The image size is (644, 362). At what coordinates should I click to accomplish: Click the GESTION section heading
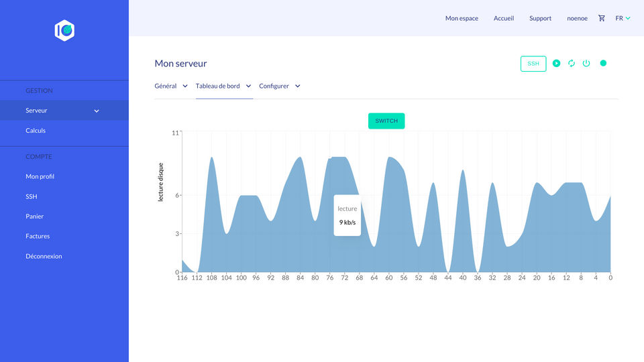39,90
